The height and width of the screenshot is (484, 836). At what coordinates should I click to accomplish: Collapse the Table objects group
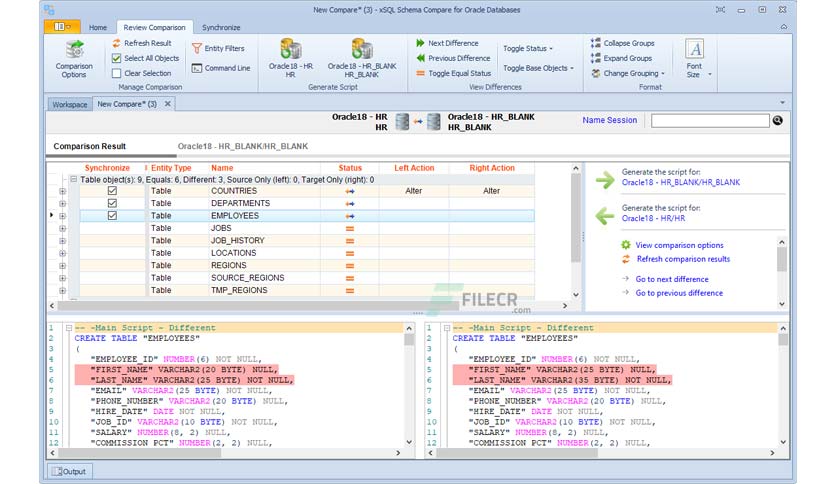click(74, 180)
